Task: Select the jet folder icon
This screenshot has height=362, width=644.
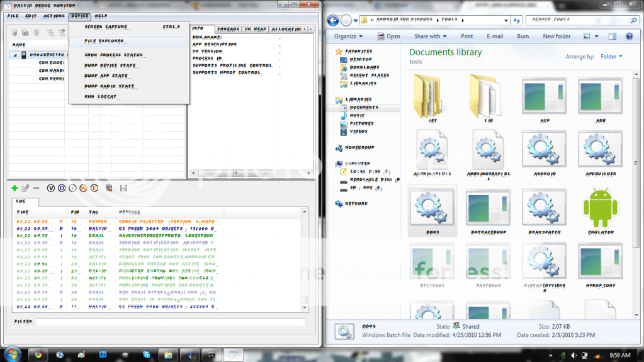Action: click(428, 95)
